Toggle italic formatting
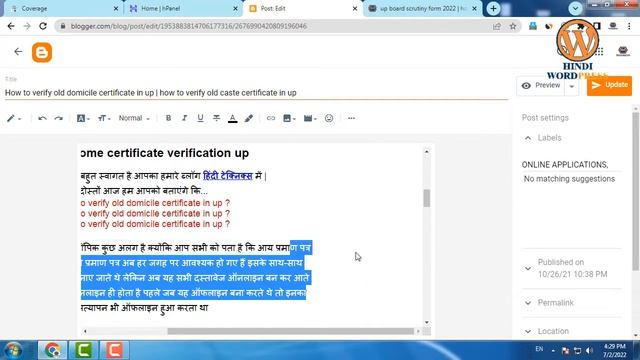Viewport: 640px width, 360px height. pos(184,118)
